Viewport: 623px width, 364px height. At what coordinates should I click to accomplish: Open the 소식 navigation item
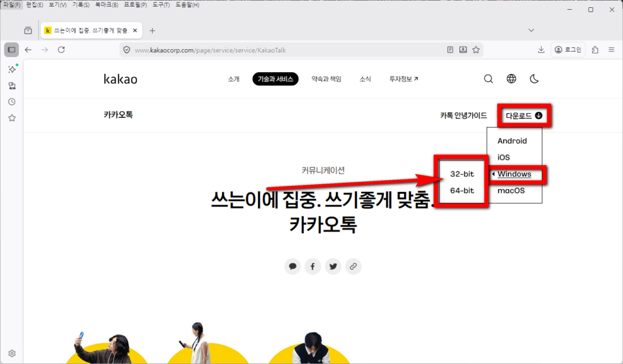[x=365, y=79]
